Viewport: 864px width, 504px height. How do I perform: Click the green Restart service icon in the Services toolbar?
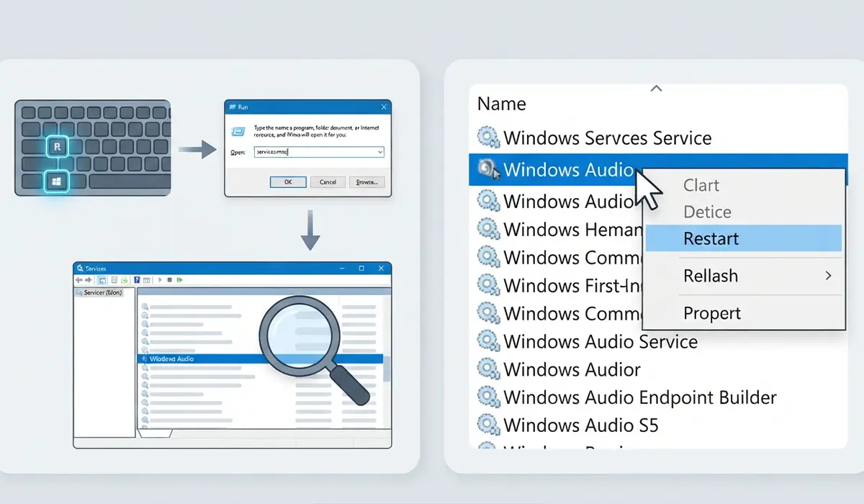[180, 279]
